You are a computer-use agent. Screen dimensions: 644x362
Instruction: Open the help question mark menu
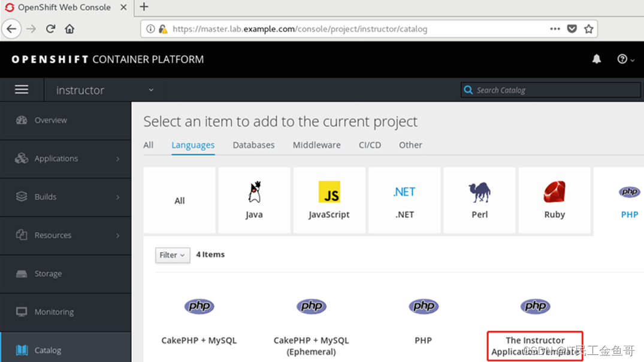625,59
